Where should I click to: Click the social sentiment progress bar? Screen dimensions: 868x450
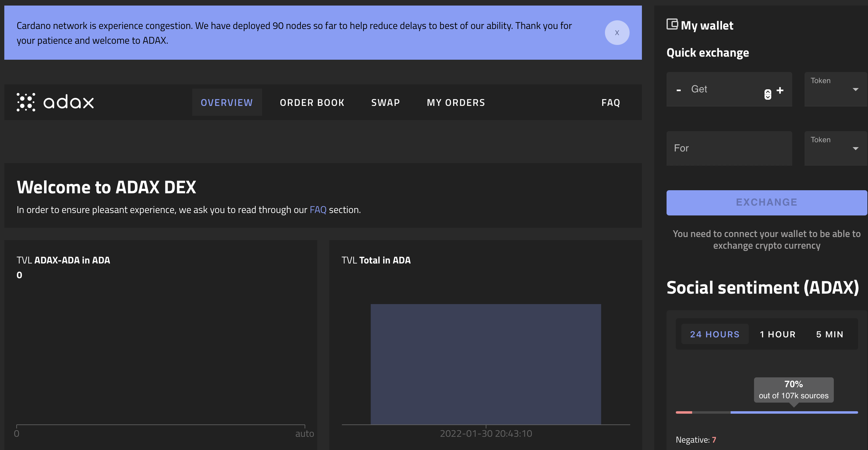pos(766,412)
